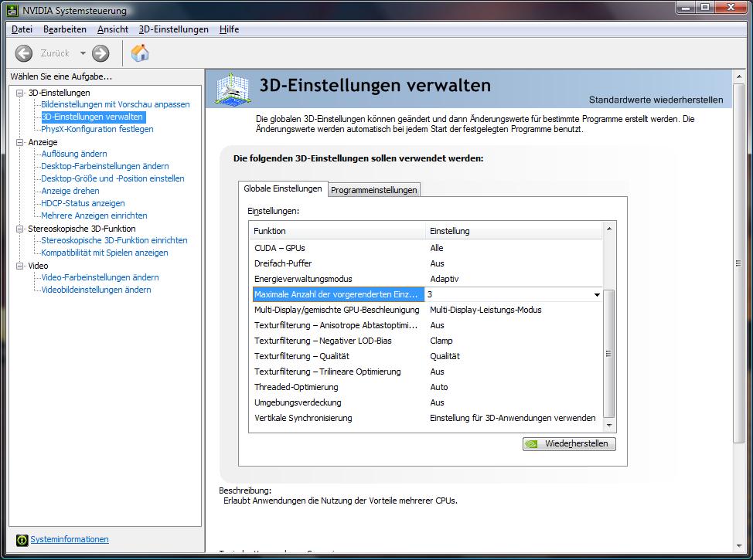The width and height of the screenshot is (753, 560).
Task: Click settings list scroll down arrow
Action: [x=609, y=425]
